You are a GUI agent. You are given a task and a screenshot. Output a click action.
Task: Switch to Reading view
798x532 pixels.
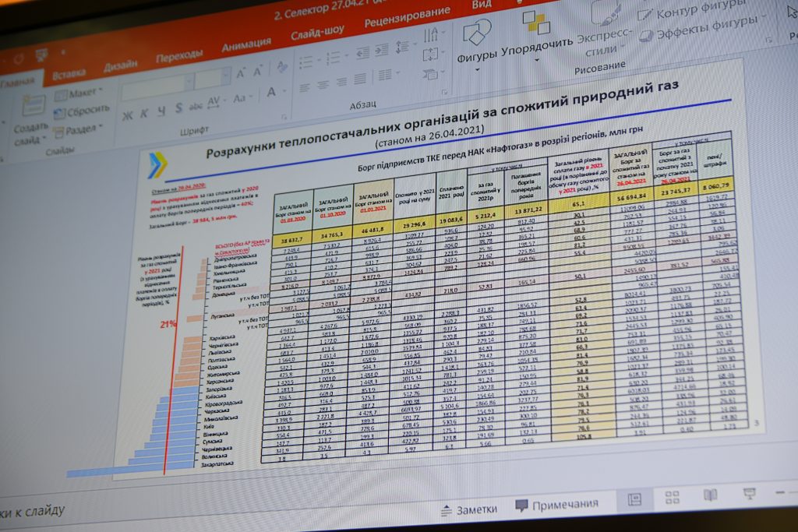711,495
